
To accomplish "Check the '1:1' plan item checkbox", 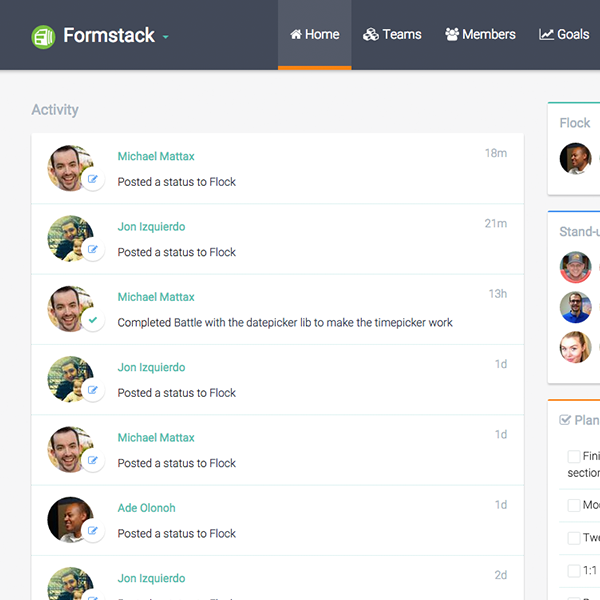I will tap(574, 571).
